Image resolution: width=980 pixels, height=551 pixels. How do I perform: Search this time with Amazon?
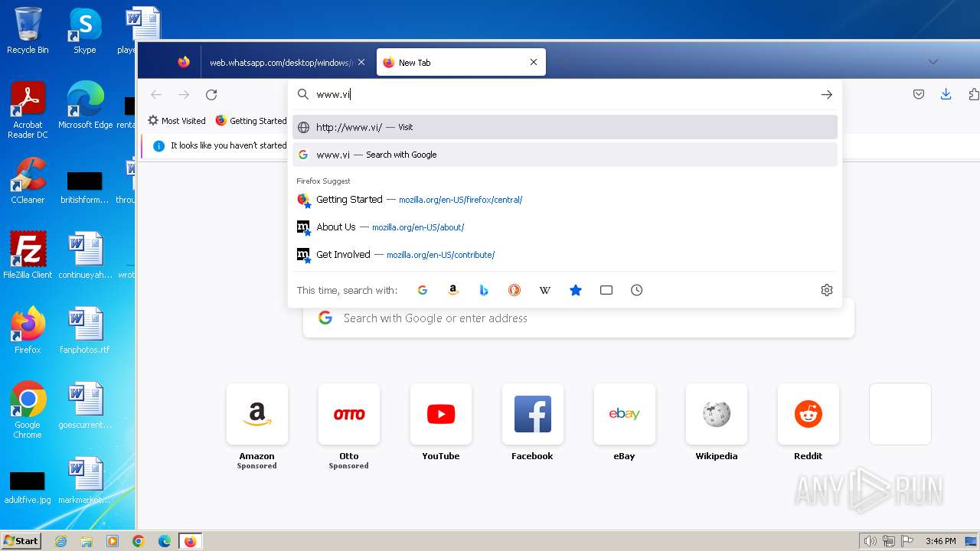453,290
